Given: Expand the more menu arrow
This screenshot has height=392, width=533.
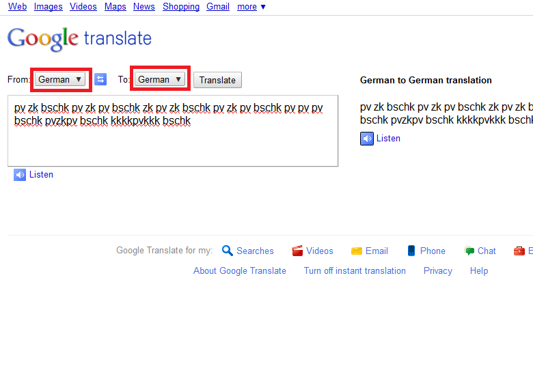Looking at the screenshot, I should (x=263, y=7).
